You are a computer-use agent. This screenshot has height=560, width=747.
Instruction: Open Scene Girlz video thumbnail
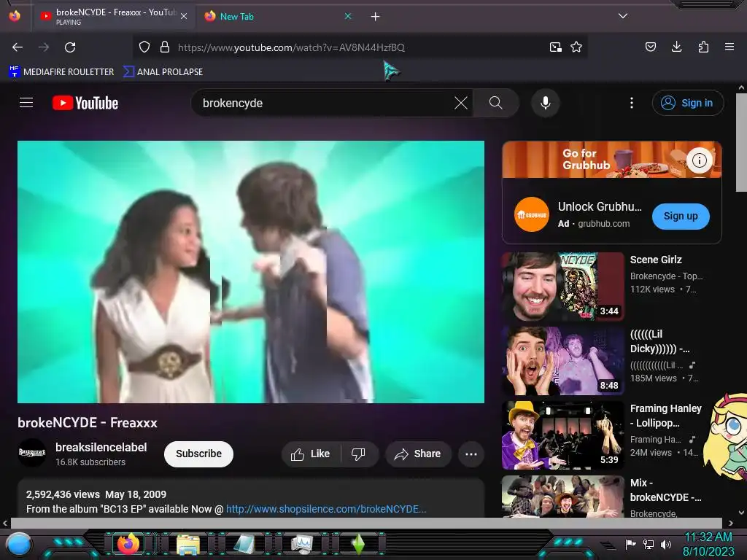(x=562, y=287)
